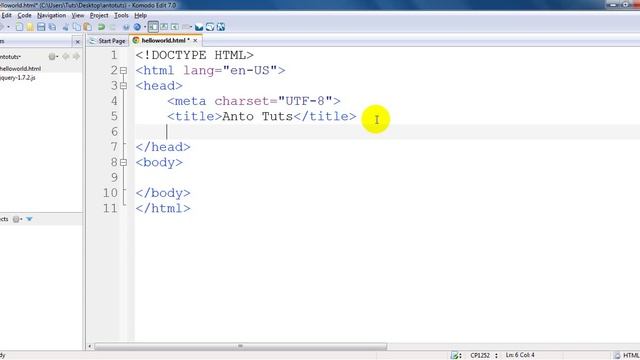640x360 pixels.
Task: Click the "UTF-8" charset value
Action: [x=305, y=101]
